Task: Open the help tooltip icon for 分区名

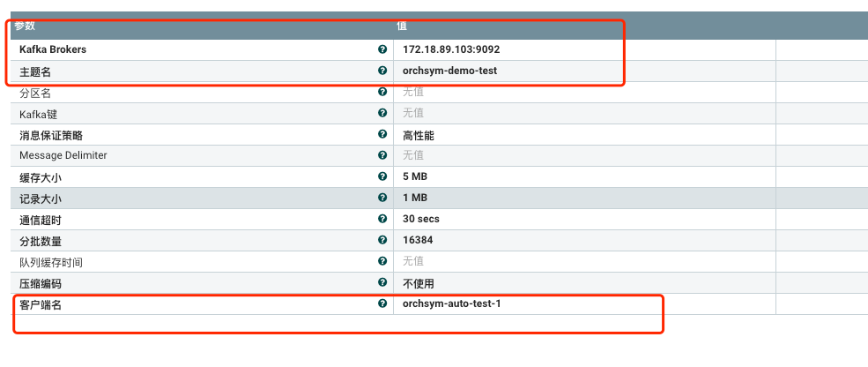Action: [x=382, y=92]
